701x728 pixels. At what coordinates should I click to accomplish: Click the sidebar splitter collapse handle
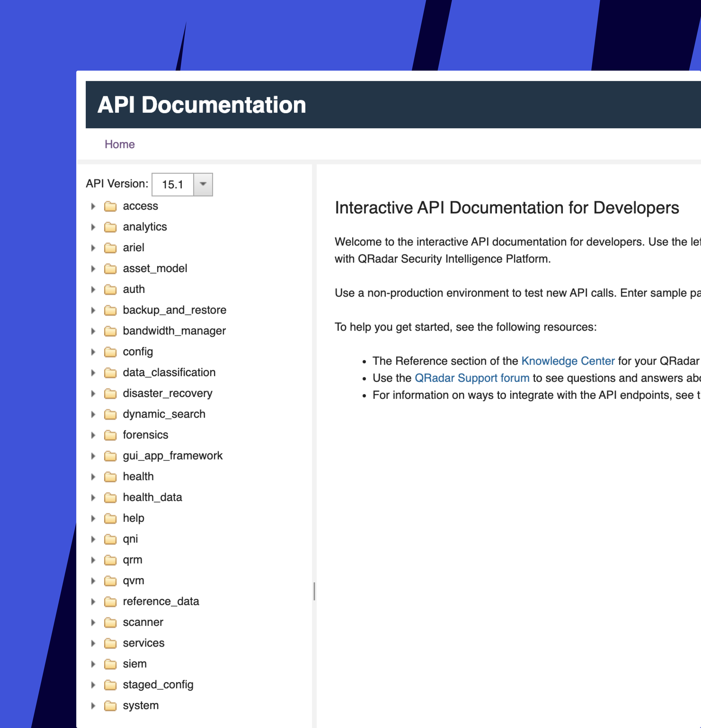314,591
